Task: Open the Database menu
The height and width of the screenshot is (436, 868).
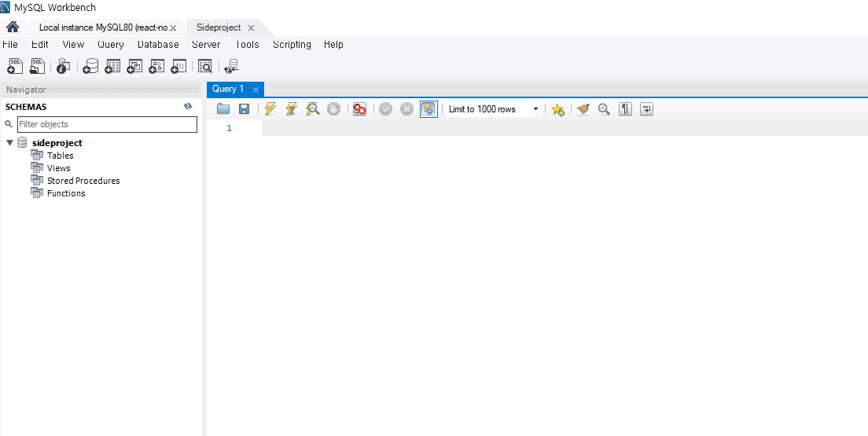Action: click(158, 44)
